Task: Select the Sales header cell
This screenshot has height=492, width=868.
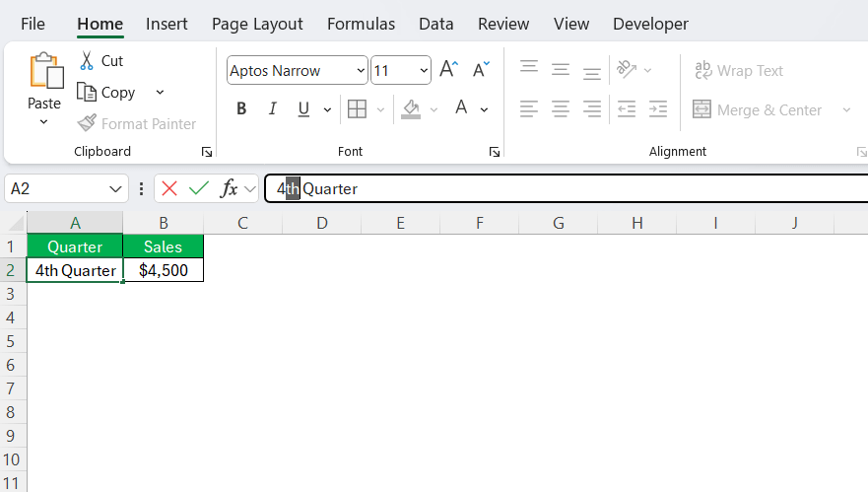Action: 163,246
